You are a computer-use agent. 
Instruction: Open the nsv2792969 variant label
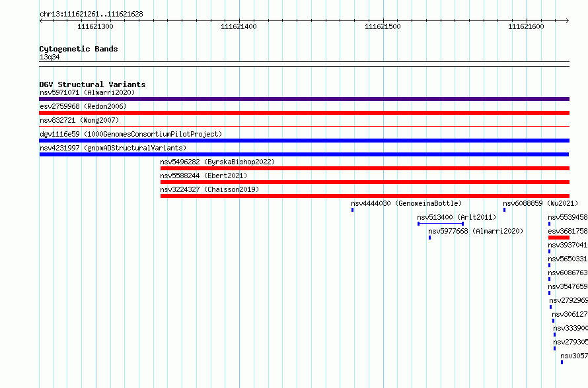point(568,300)
